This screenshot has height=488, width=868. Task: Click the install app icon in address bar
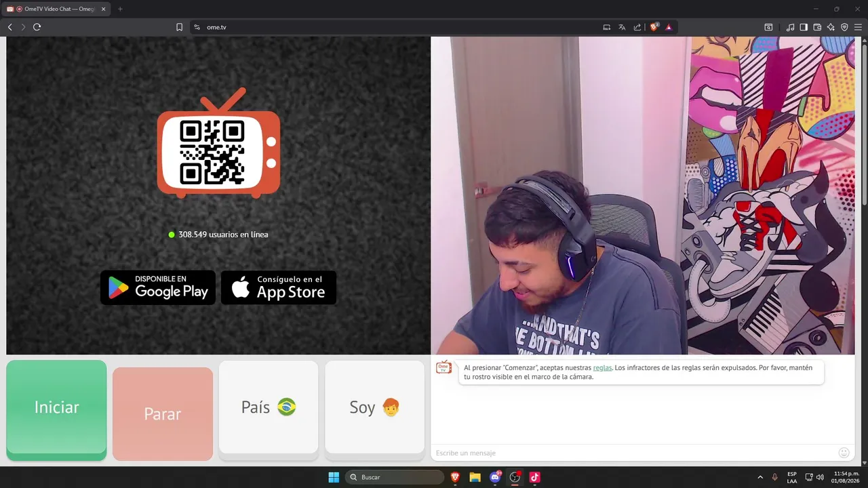point(607,27)
